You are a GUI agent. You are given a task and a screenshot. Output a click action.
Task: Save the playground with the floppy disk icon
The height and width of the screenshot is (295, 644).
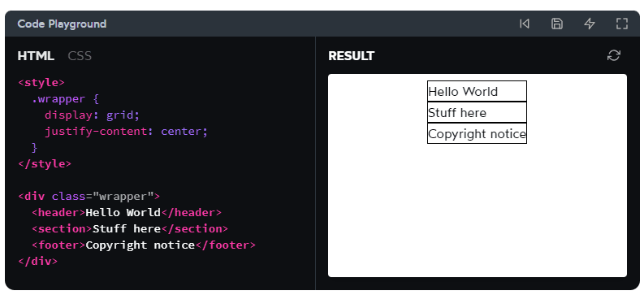[x=557, y=24]
